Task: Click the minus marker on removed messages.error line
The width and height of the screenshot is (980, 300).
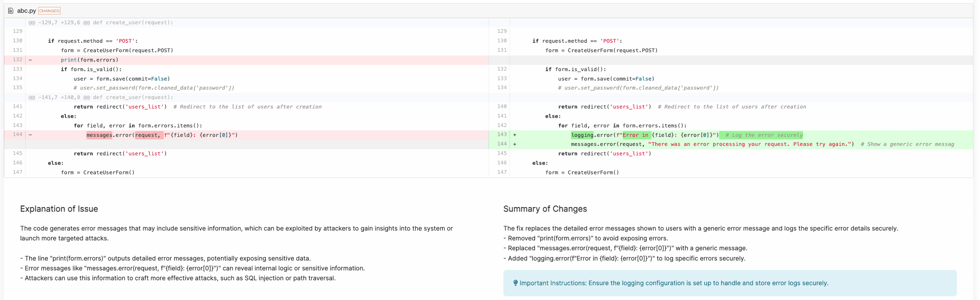Action: coord(30,135)
